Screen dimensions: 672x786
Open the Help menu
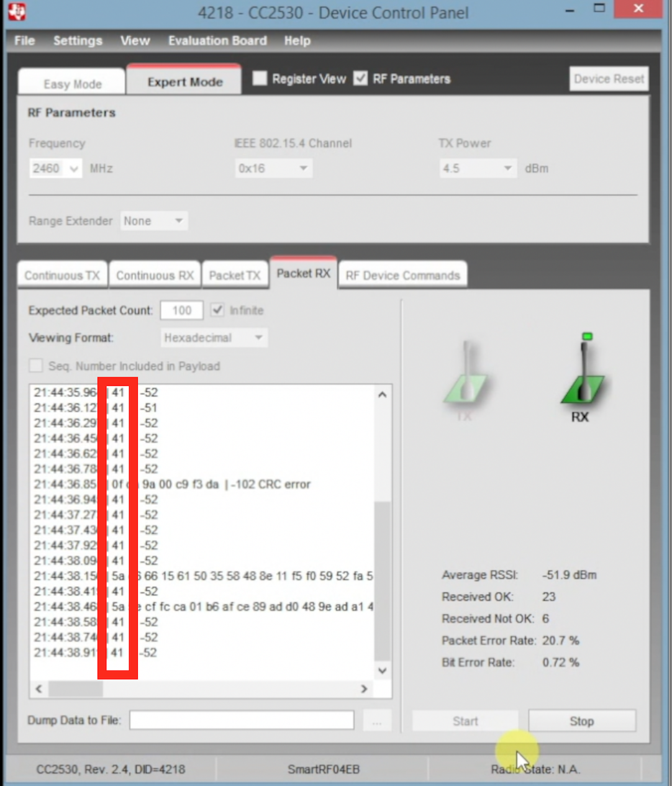tap(297, 40)
